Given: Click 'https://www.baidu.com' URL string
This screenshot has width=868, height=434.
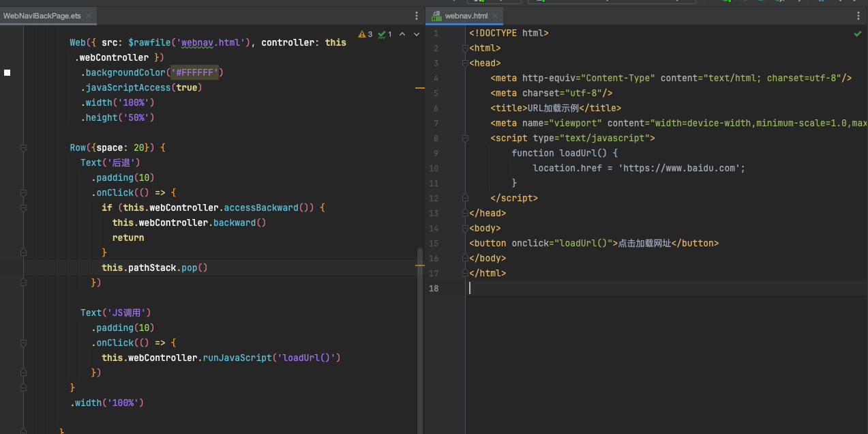Looking at the screenshot, I should pyautogui.click(x=679, y=168).
